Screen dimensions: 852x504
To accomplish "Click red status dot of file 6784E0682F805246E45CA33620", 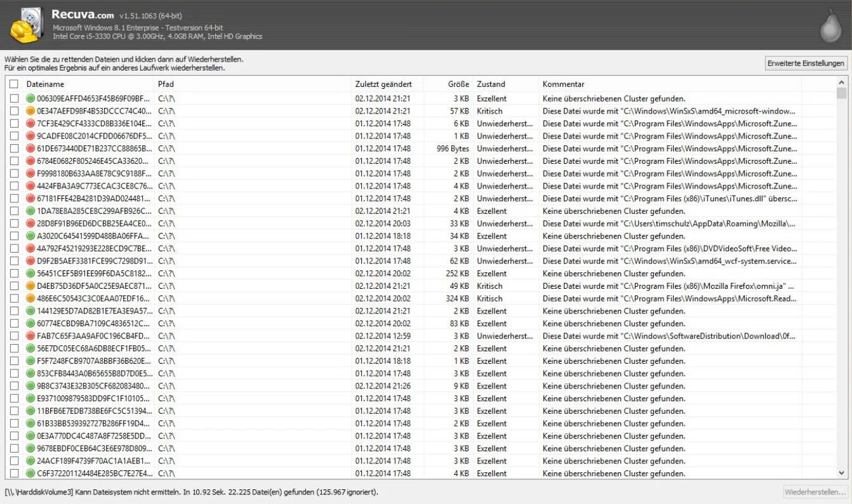I will (30, 161).
